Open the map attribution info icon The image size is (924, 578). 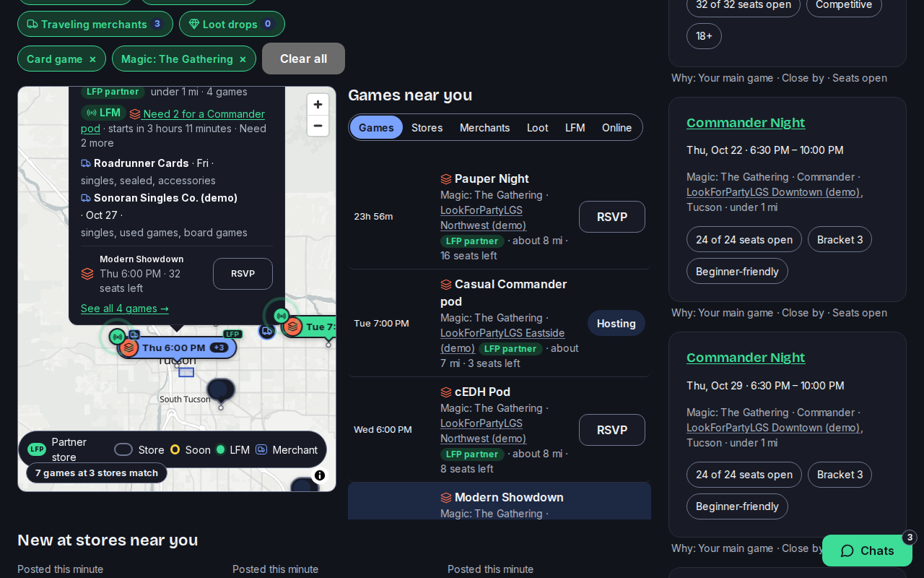click(320, 475)
